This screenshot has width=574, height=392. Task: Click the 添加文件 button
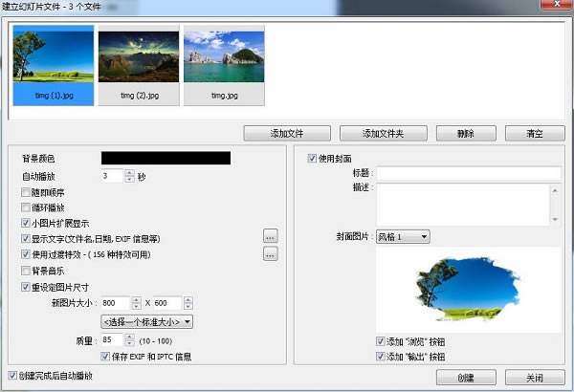[x=287, y=134]
